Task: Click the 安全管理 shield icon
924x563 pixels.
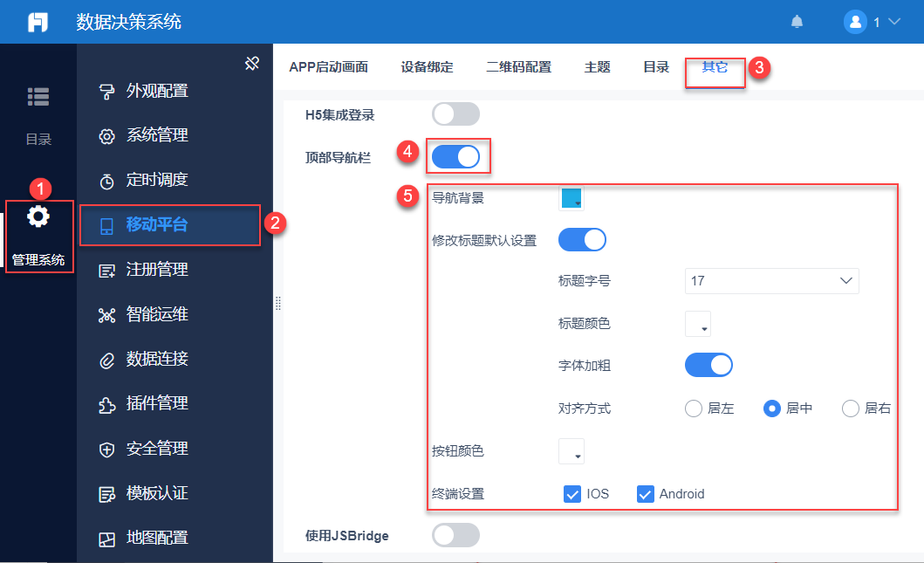Action: pos(106,450)
